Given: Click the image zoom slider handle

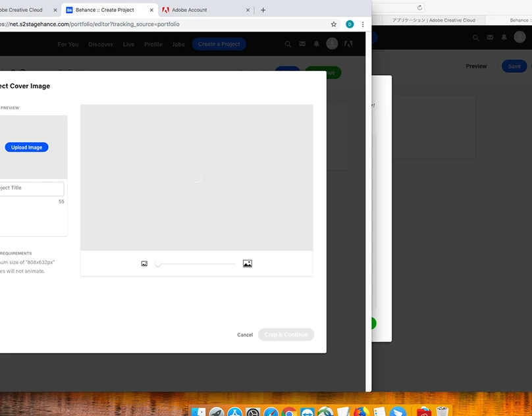Looking at the screenshot, I should [158, 264].
